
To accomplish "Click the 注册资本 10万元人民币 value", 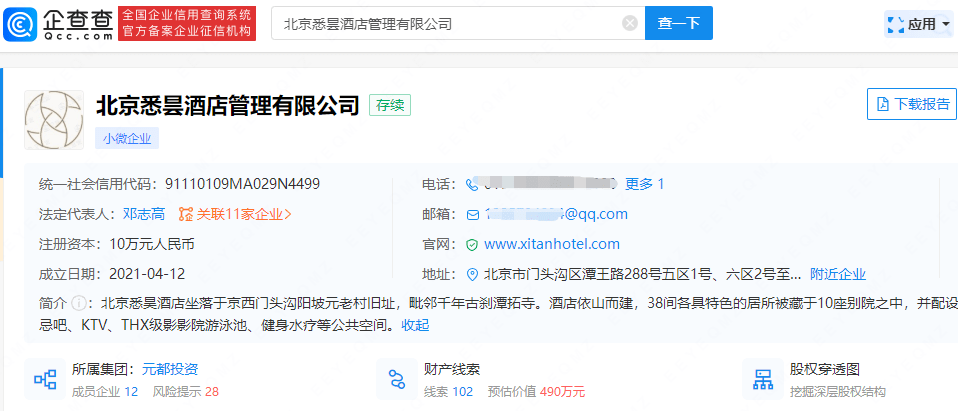I will point(152,244).
